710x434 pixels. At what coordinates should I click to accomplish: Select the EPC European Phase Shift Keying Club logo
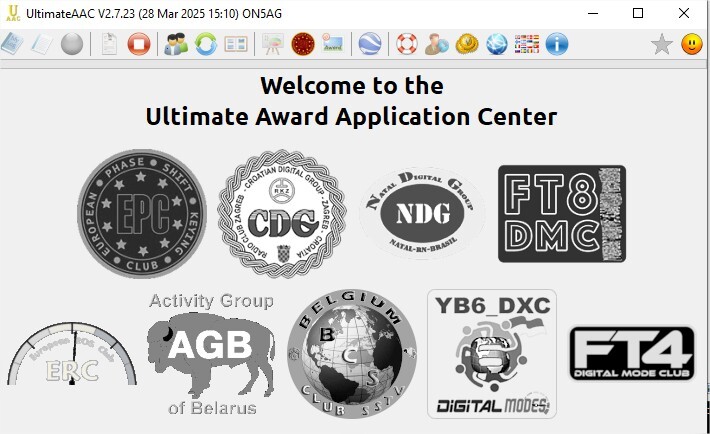tap(142, 214)
